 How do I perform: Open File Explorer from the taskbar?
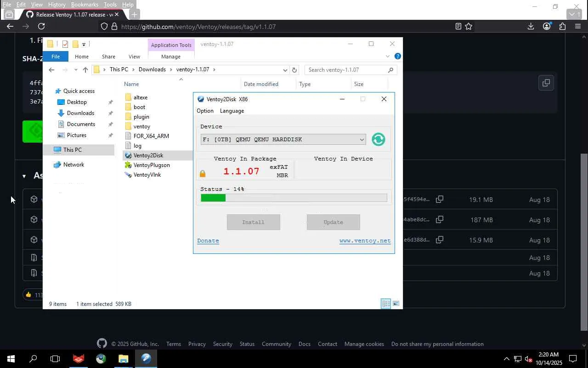pos(123,359)
